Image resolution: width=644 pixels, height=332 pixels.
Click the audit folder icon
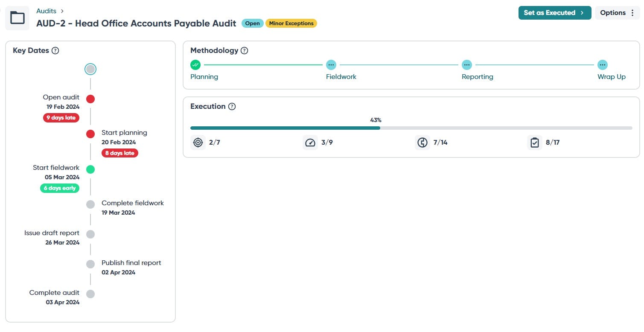[17, 18]
